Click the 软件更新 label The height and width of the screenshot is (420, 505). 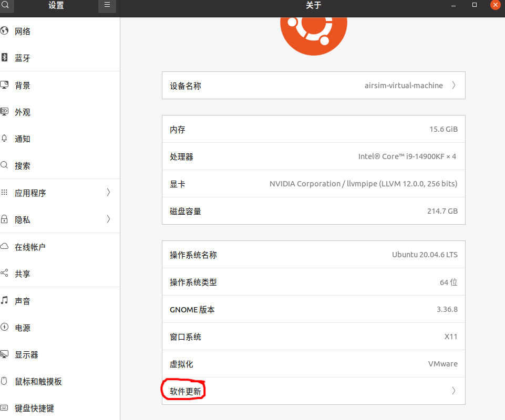pyautogui.click(x=185, y=391)
